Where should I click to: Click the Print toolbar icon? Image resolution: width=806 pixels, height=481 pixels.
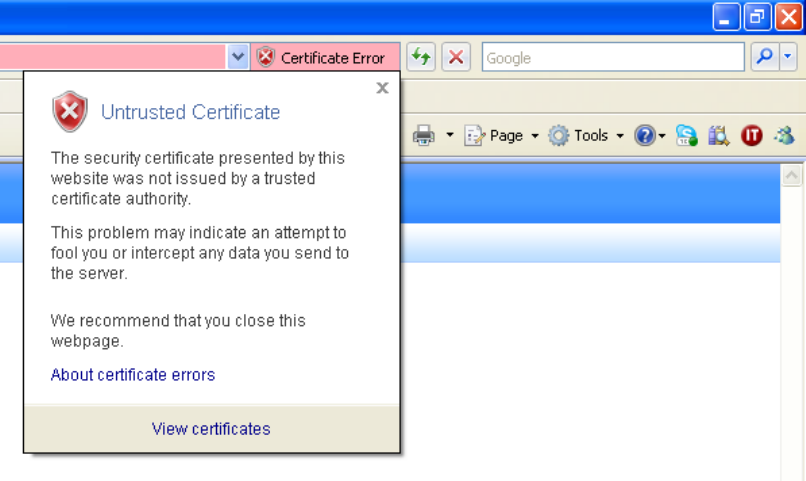[x=424, y=136]
